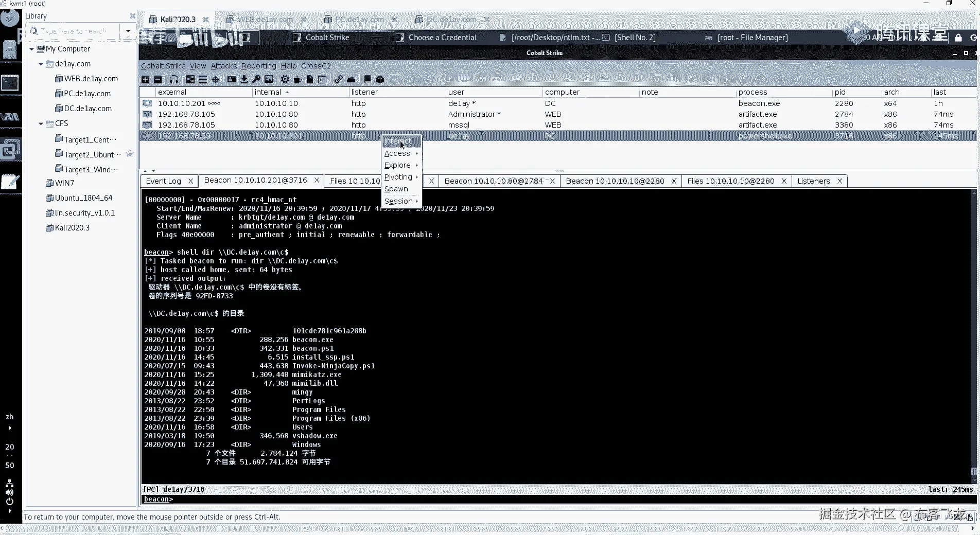Choose Spawn from the context menu
This screenshot has width=980, height=535.
401,189
